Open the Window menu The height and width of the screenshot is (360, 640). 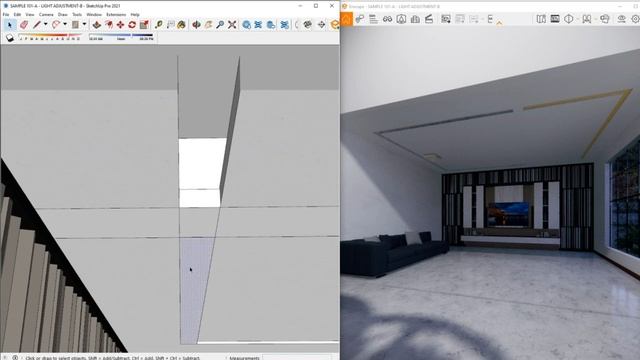[94, 14]
